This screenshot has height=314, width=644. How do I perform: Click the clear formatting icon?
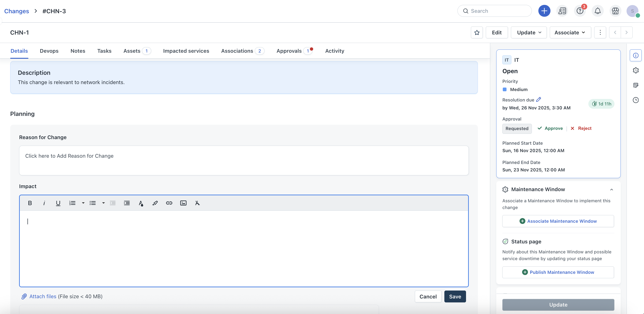coord(197,203)
